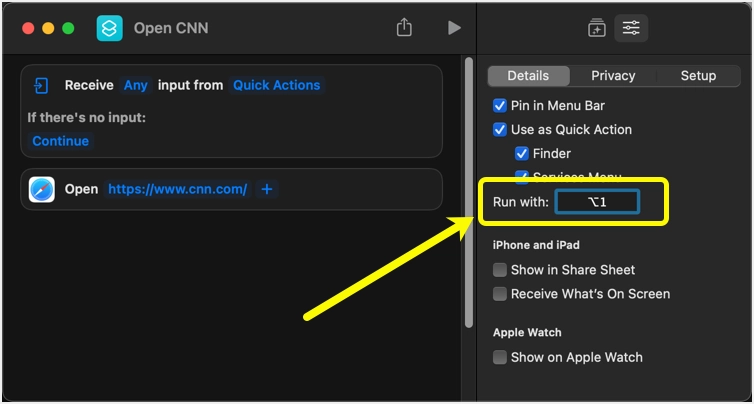The image size is (754, 404).
Task: Click the Safari icon in the Open action
Action: point(42,189)
